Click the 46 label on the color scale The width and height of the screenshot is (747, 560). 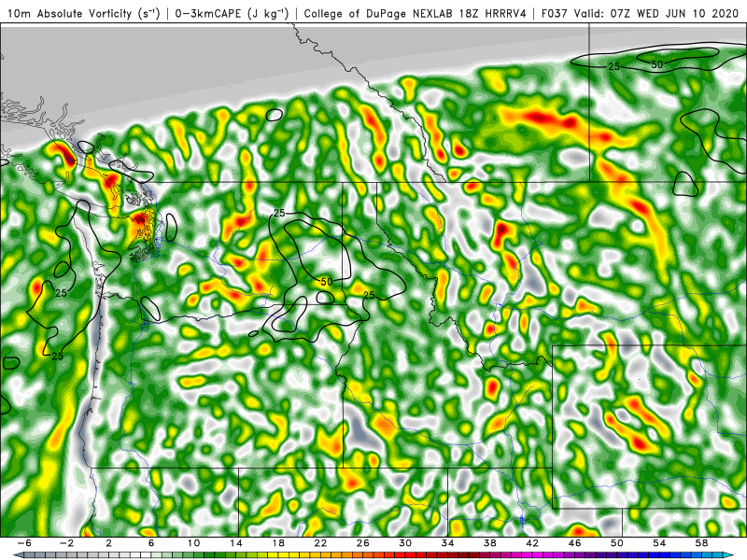tap(574, 543)
